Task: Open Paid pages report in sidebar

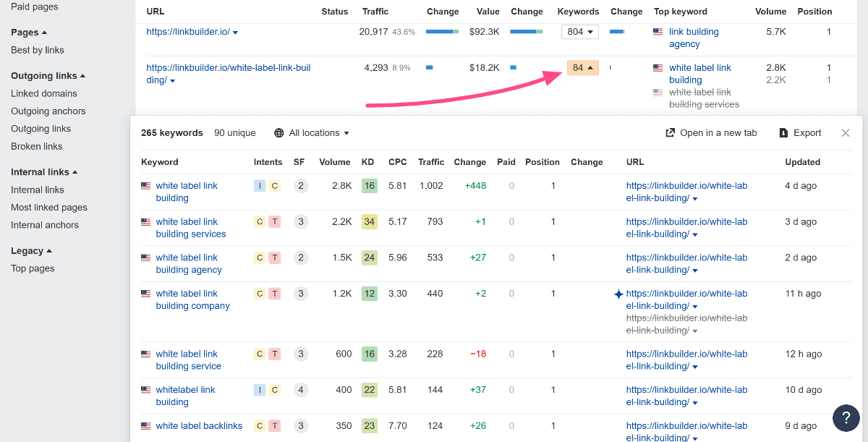Action: [35, 7]
